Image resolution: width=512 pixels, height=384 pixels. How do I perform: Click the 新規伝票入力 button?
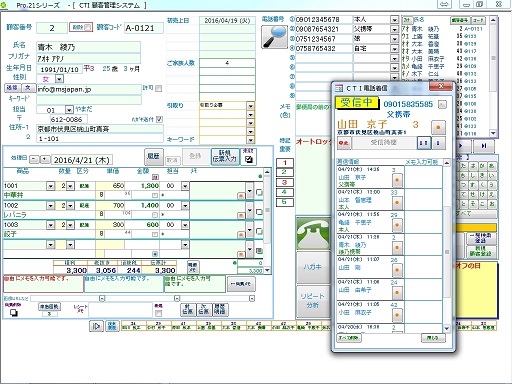pos(225,157)
